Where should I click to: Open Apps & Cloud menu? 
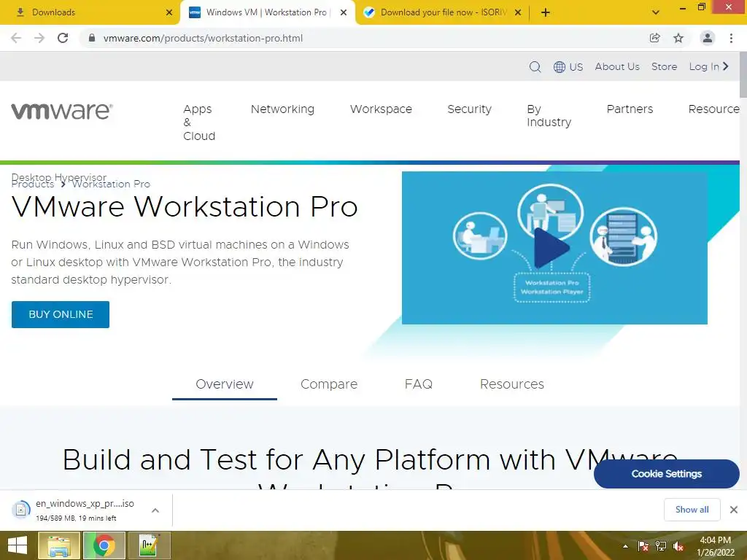tap(199, 122)
